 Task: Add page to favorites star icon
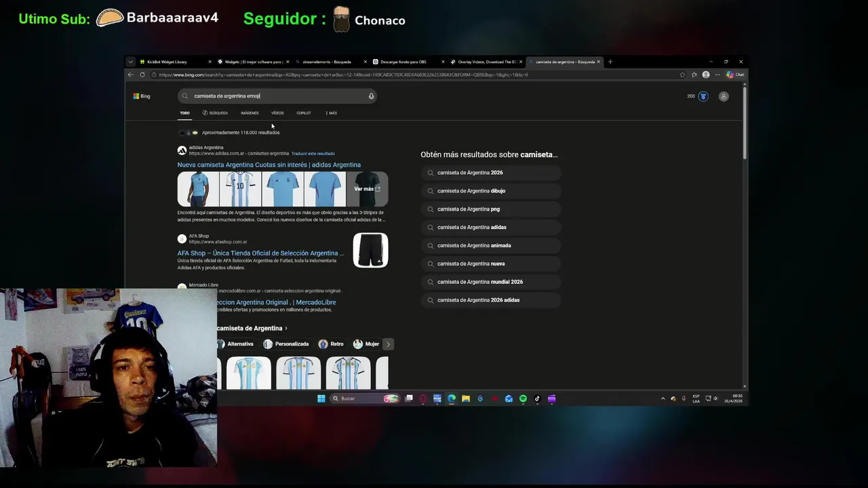point(682,75)
